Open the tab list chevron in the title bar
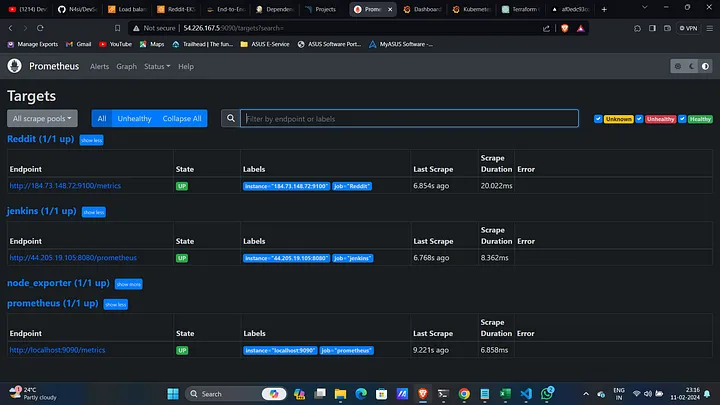The image size is (720, 405). pos(645,8)
